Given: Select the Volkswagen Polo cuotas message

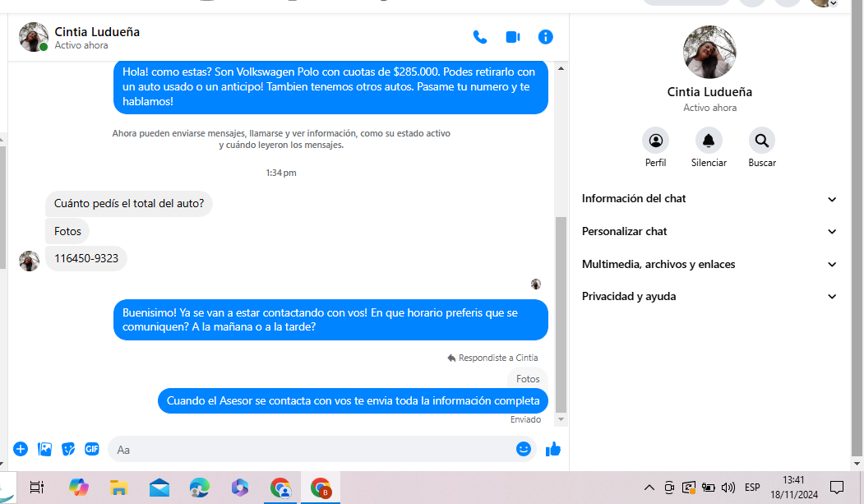Looking at the screenshot, I should pyautogui.click(x=330, y=86).
